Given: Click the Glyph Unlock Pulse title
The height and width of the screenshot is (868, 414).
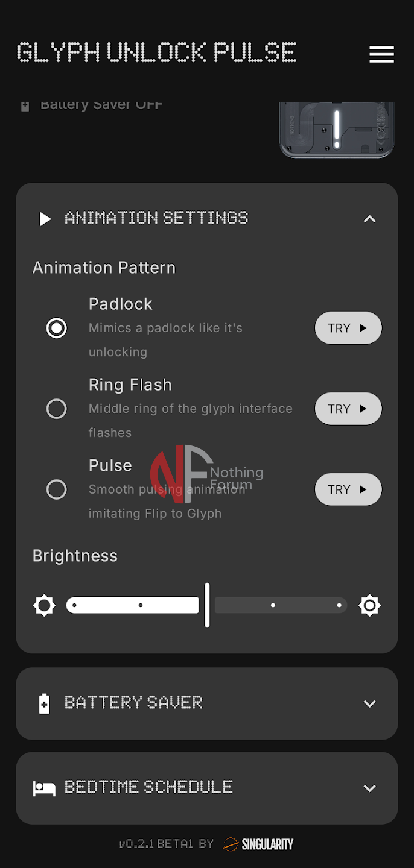Looking at the screenshot, I should [156, 53].
